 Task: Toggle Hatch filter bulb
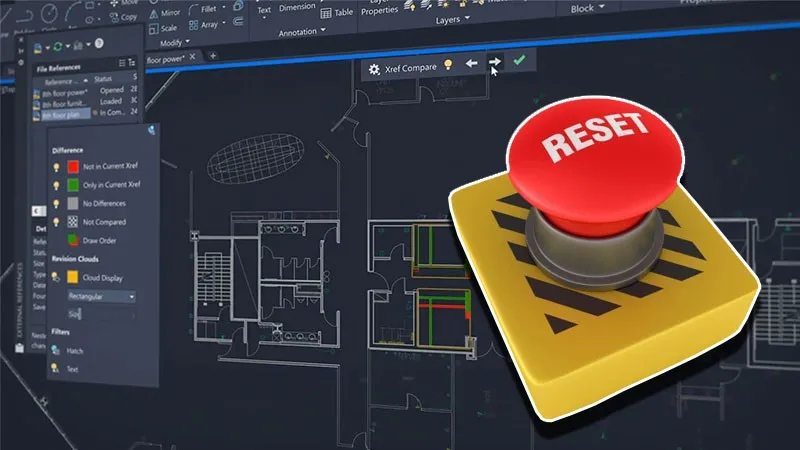pyautogui.click(x=55, y=350)
